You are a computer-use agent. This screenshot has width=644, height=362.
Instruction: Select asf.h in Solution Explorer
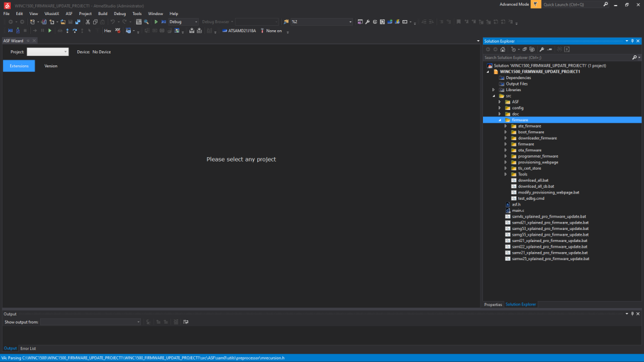click(516, 204)
